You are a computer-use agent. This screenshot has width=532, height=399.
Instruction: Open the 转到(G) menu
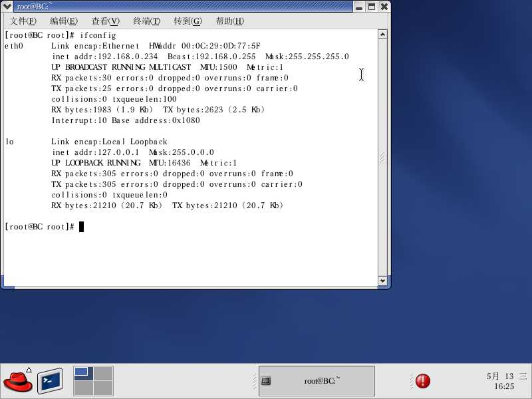pos(188,21)
